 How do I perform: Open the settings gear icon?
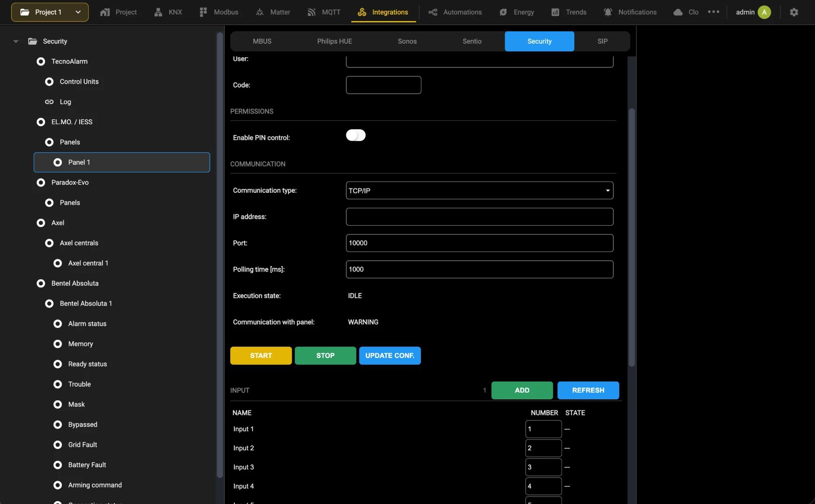tap(794, 12)
